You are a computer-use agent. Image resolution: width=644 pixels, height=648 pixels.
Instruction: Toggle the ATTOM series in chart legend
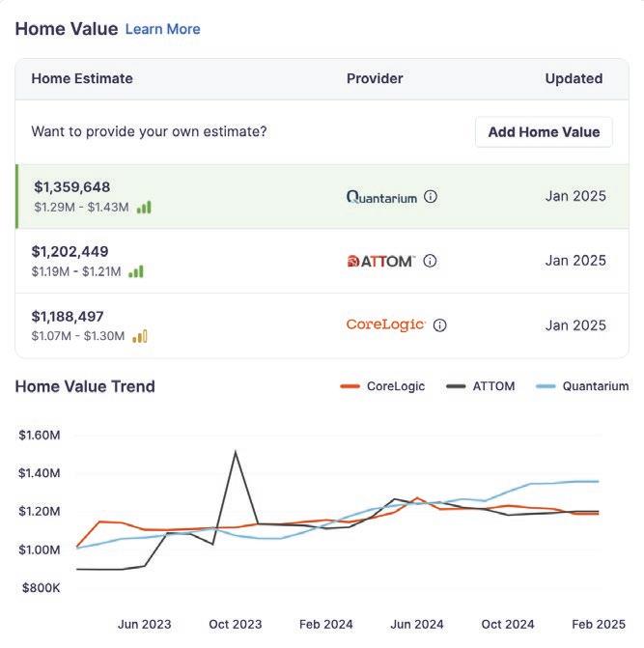coord(481,386)
